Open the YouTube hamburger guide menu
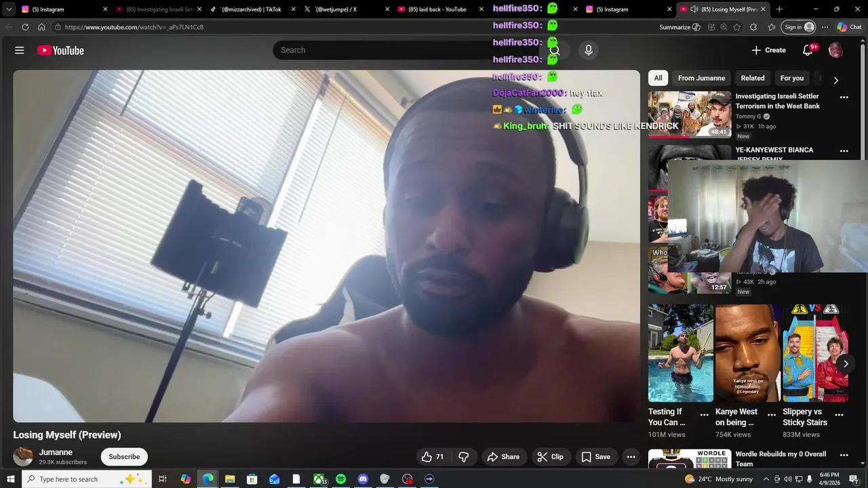 [20, 50]
